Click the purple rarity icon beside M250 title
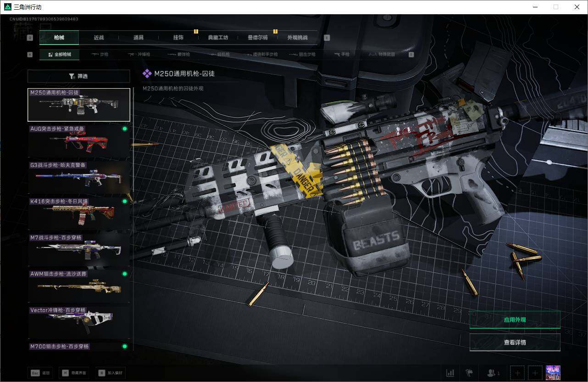This screenshot has width=588, height=382. (147, 73)
